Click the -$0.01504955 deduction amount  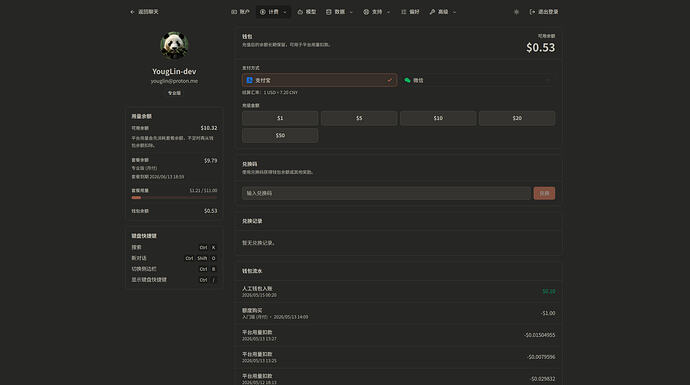(x=540, y=335)
